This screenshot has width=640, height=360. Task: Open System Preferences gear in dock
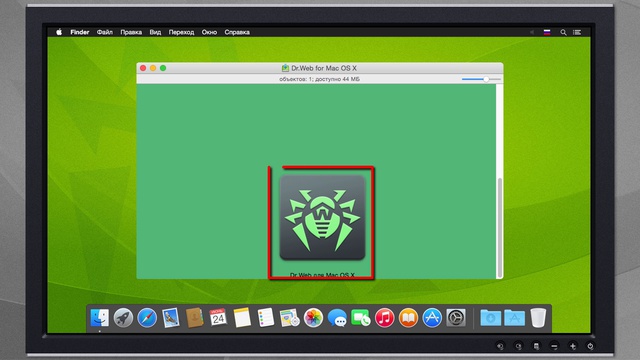456,318
